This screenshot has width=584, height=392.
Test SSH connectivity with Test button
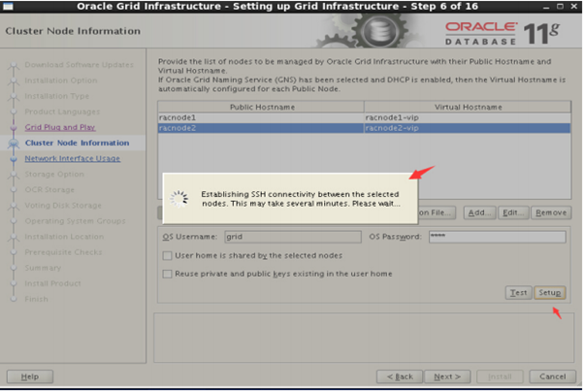[518, 293]
